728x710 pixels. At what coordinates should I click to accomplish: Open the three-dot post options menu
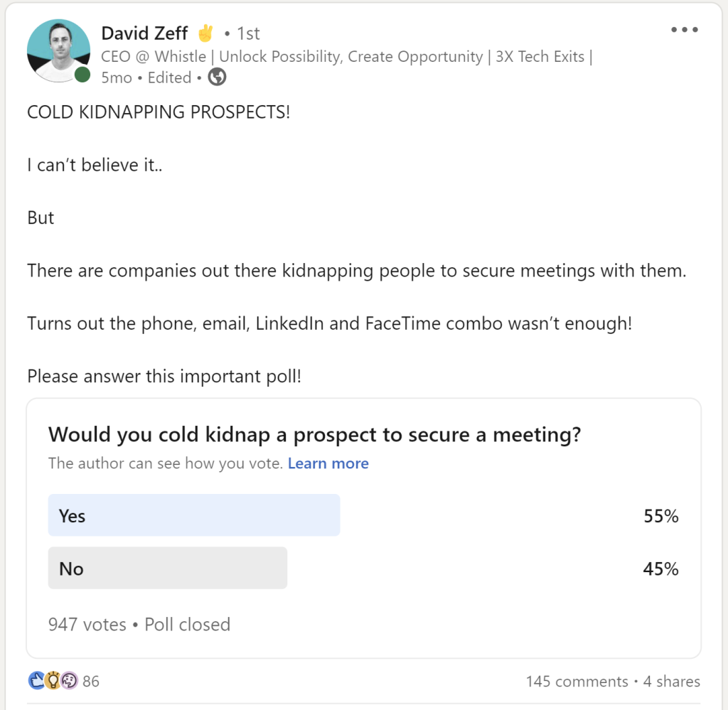click(x=685, y=30)
